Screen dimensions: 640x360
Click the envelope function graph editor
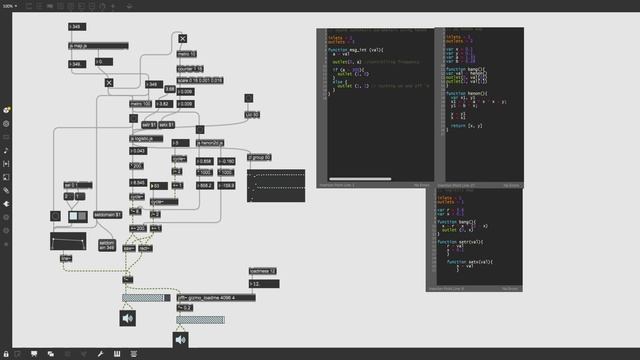[68, 241]
